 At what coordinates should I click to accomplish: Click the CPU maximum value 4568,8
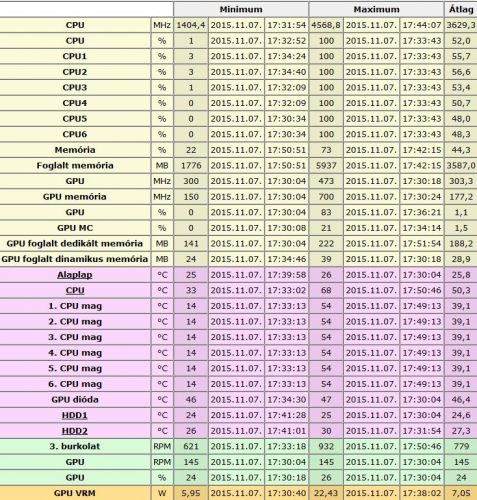[x=326, y=25]
